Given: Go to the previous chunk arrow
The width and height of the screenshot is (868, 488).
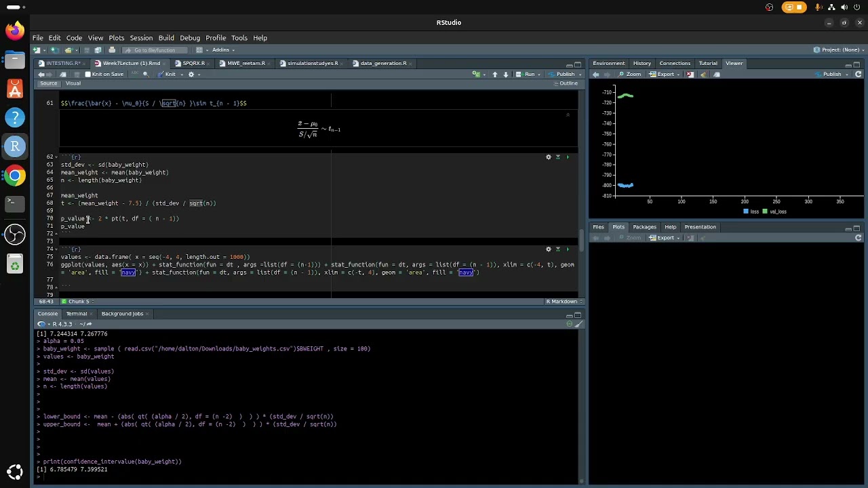Looking at the screenshot, I should tap(495, 75).
